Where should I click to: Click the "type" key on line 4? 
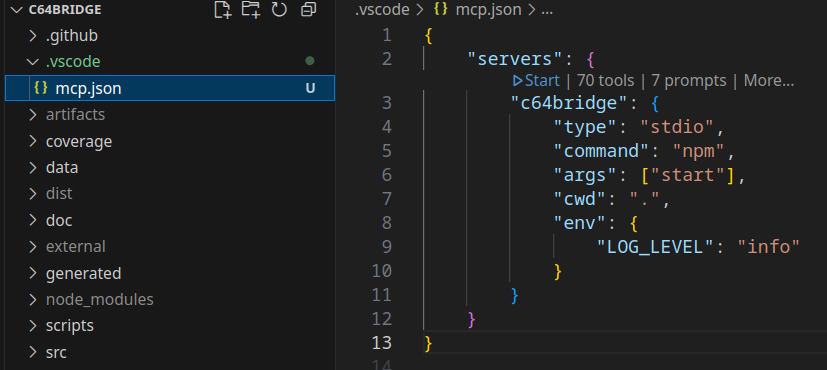pos(585,126)
